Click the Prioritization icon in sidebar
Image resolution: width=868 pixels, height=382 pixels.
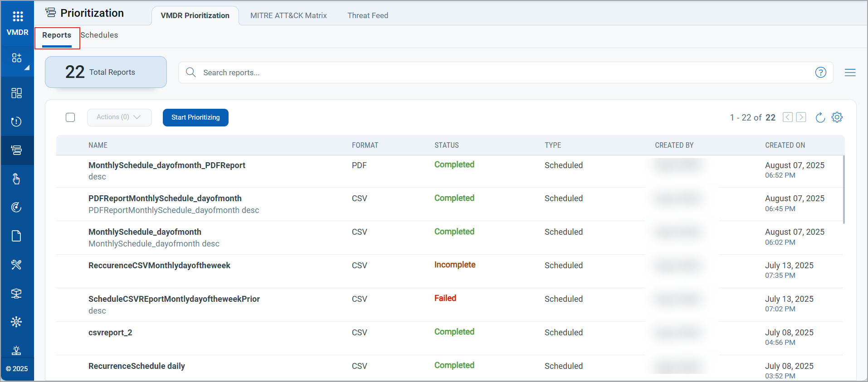pos(17,150)
